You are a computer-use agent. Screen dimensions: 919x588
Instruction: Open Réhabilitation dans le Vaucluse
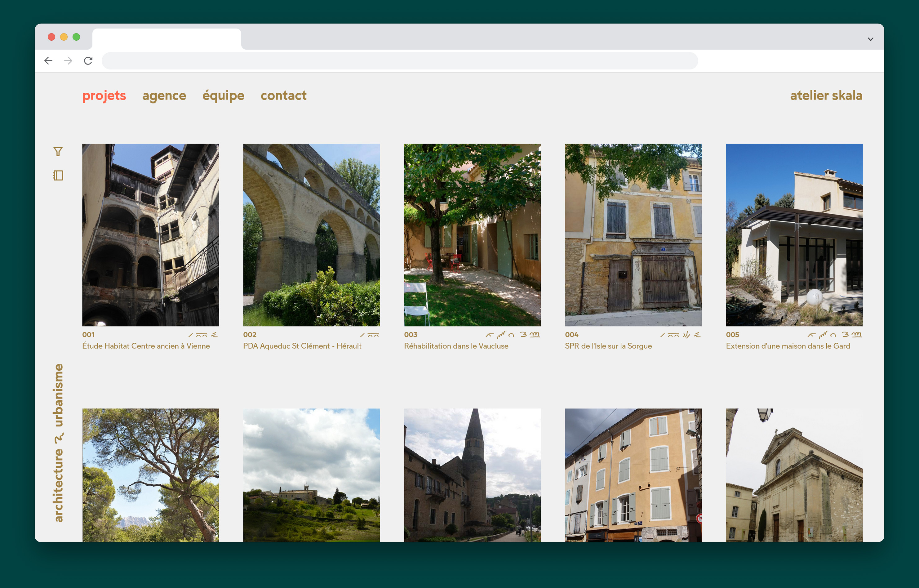point(456,346)
